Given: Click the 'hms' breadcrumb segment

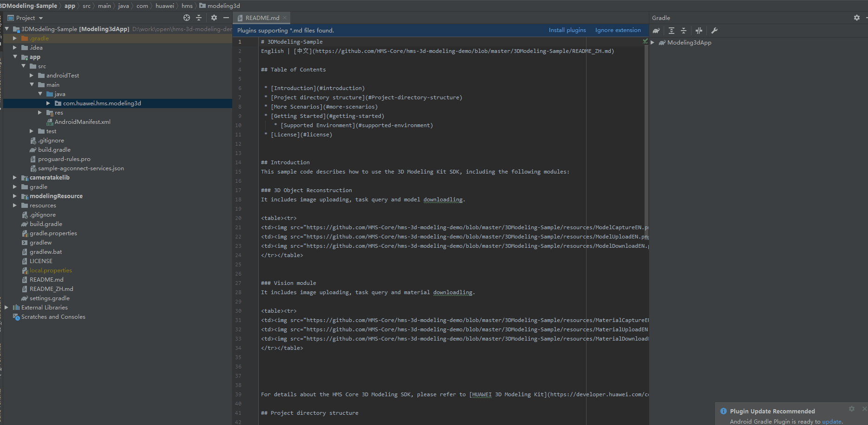Looking at the screenshot, I should pyautogui.click(x=187, y=6).
